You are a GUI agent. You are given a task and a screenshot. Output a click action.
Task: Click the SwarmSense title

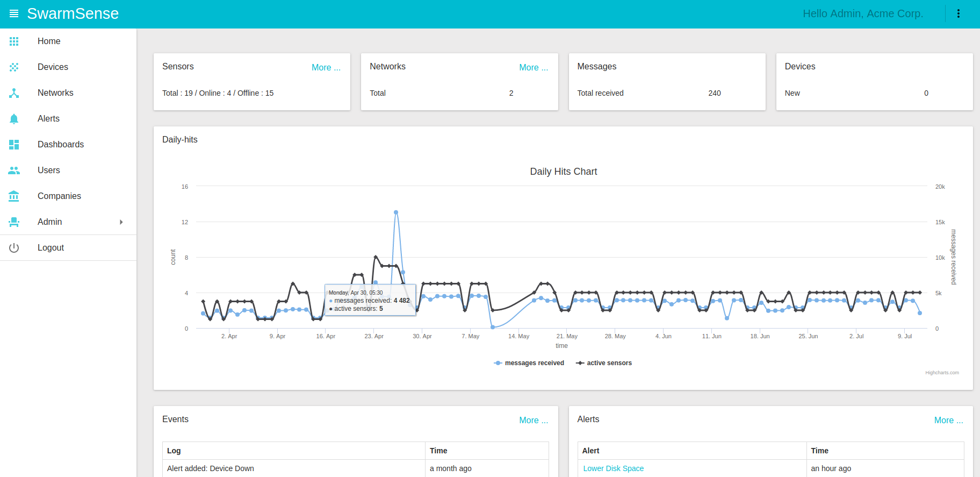(x=73, y=13)
